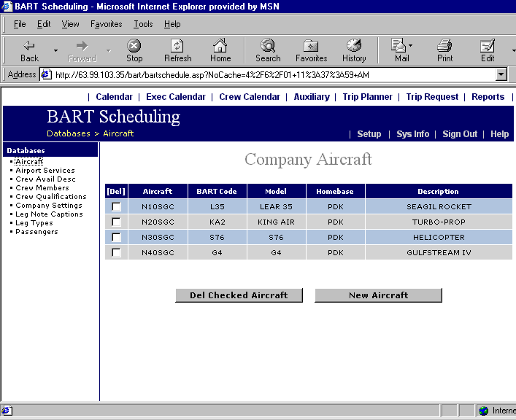Open the Back button history dropdown
This screenshot has width=516, height=420.
pyautogui.click(x=55, y=50)
